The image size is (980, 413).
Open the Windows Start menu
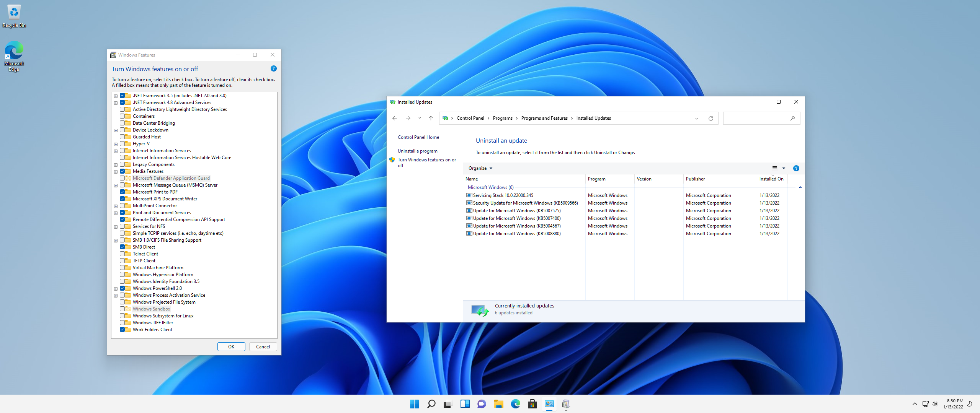tap(414, 404)
